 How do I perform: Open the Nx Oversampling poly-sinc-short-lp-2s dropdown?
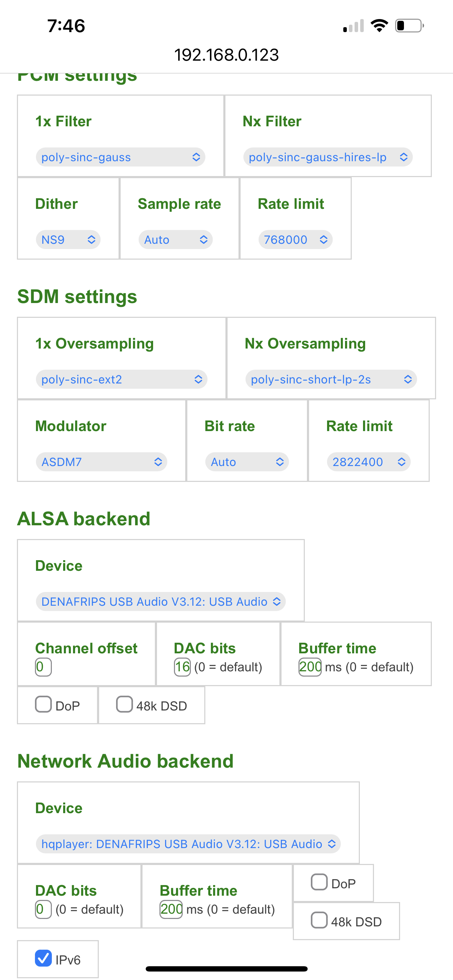tap(331, 379)
